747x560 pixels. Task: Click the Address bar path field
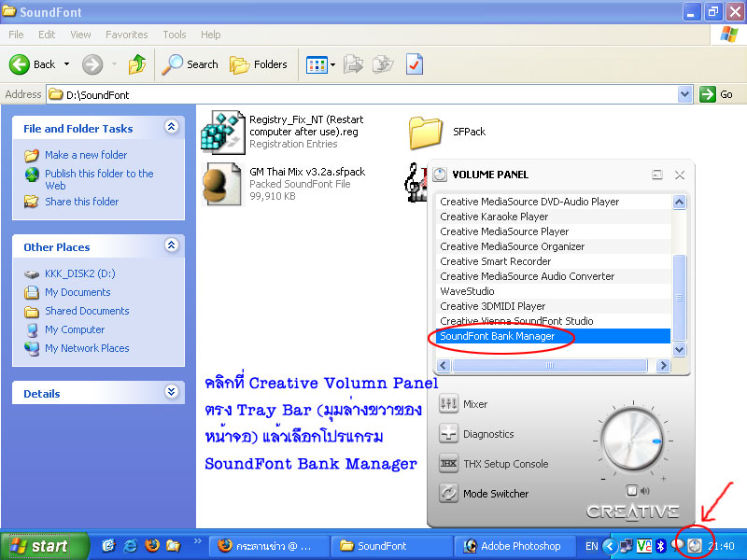362,94
